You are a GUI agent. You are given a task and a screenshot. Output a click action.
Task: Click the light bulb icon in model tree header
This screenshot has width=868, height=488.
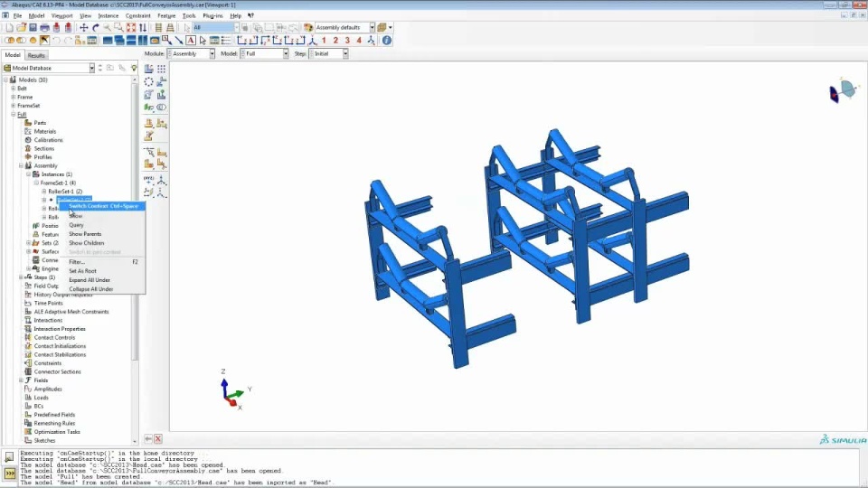[134, 68]
